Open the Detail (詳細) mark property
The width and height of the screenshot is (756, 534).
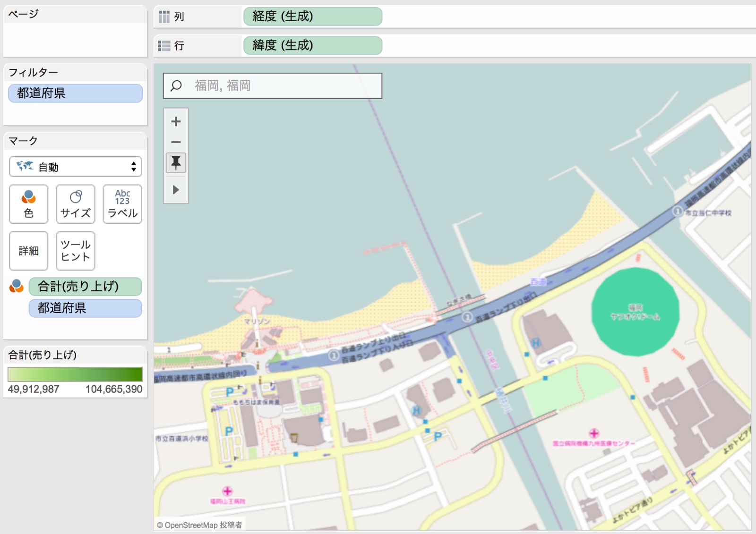click(x=28, y=251)
